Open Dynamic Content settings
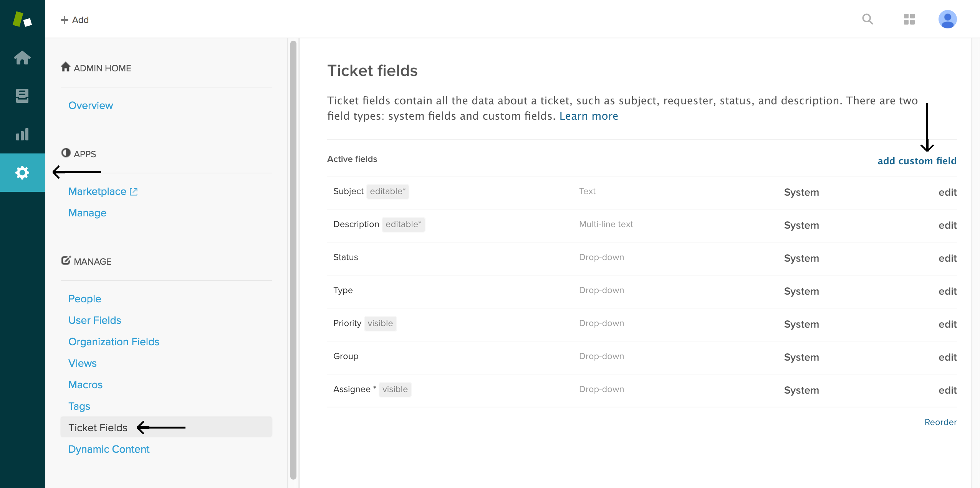The width and height of the screenshot is (980, 488). [109, 449]
